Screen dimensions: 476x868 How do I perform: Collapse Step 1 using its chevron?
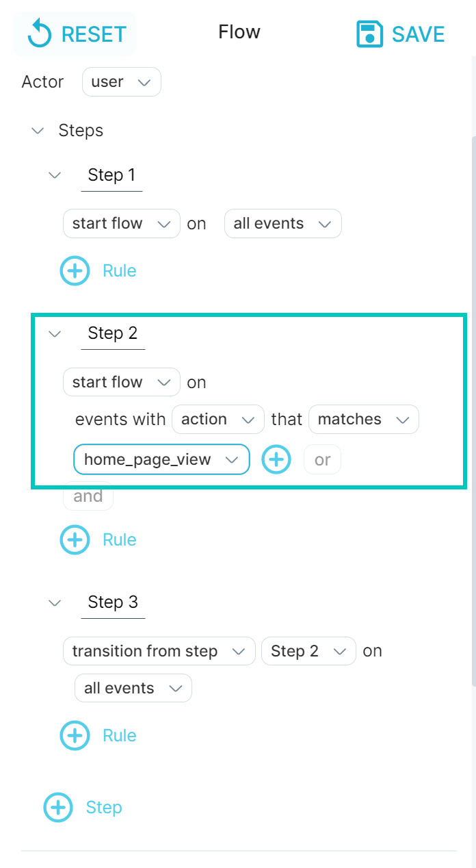point(55,175)
